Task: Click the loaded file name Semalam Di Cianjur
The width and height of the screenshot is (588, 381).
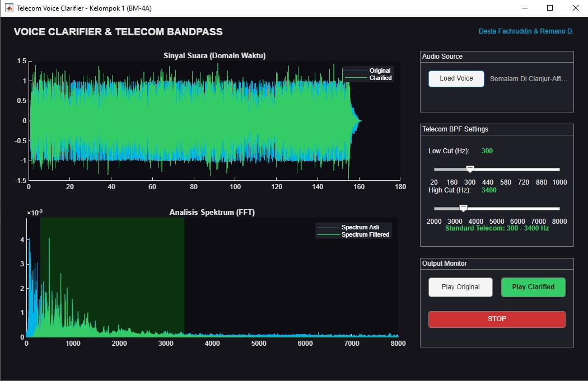Action: click(x=529, y=79)
